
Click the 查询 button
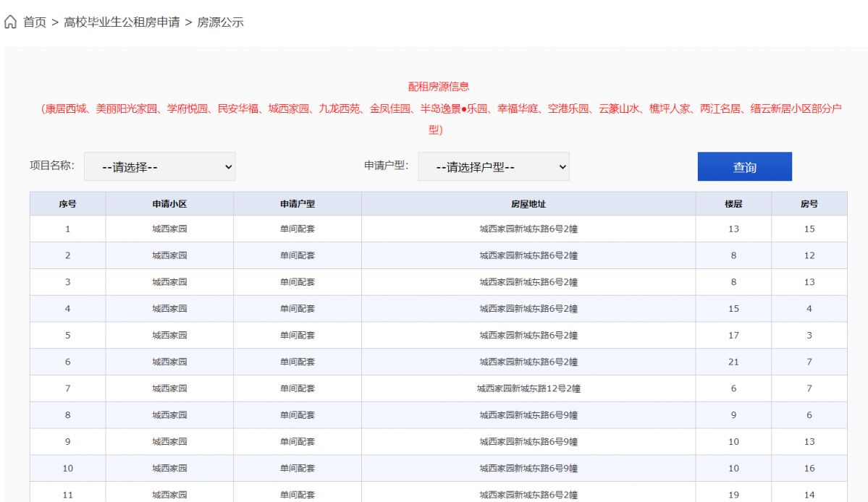744,166
